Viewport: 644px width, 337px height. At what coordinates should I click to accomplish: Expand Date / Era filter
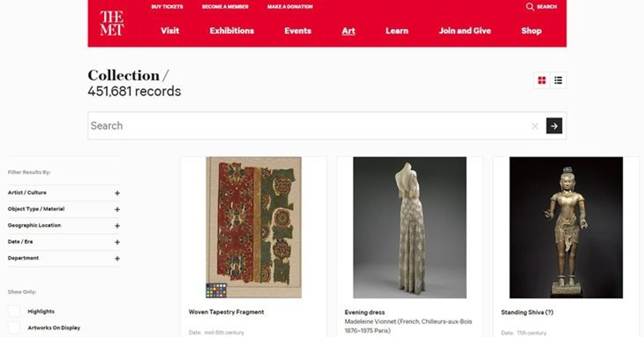point(117,242)
